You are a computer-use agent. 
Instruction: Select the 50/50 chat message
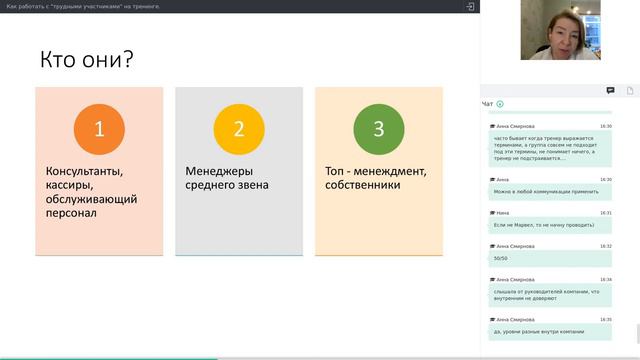(550, 259)
